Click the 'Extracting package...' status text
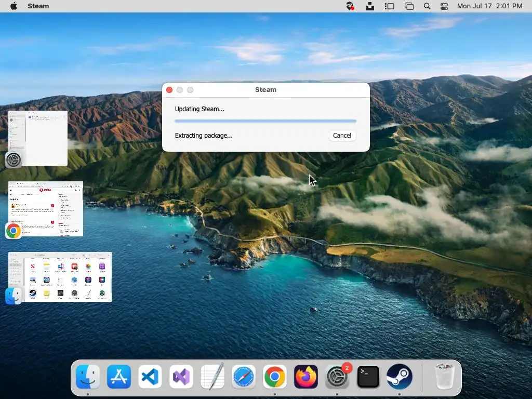The image size is (532, 399). point(204,136)
